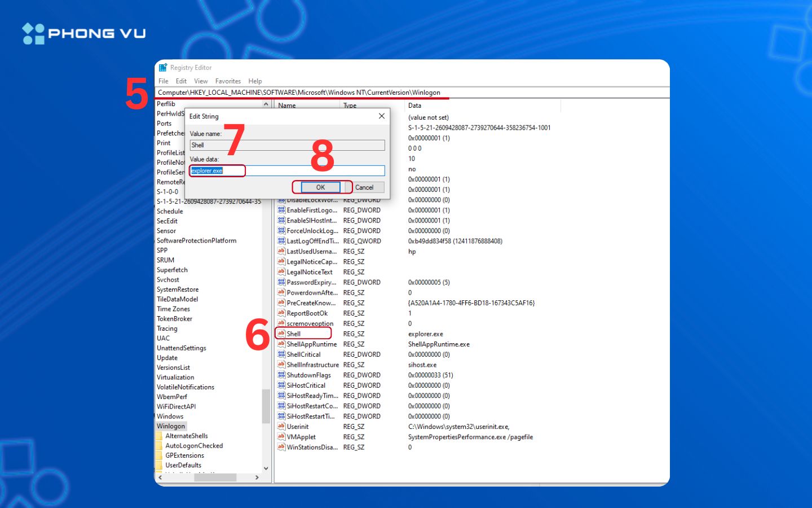812x508 pixels.
Task: Click the AlternateShells folder icon
Action: [x=160, y=436]
